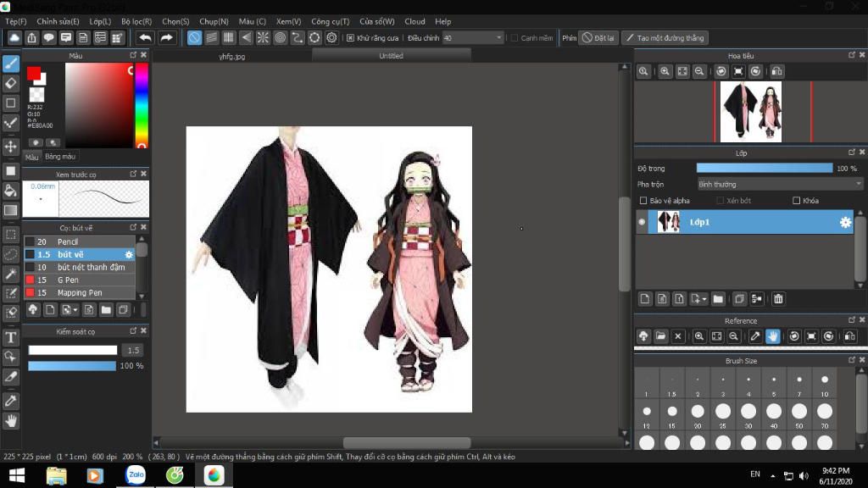Viewport: 868px width, 488px height.
Task: Open image file in Reference panel
Action: [x=660, y=336]
